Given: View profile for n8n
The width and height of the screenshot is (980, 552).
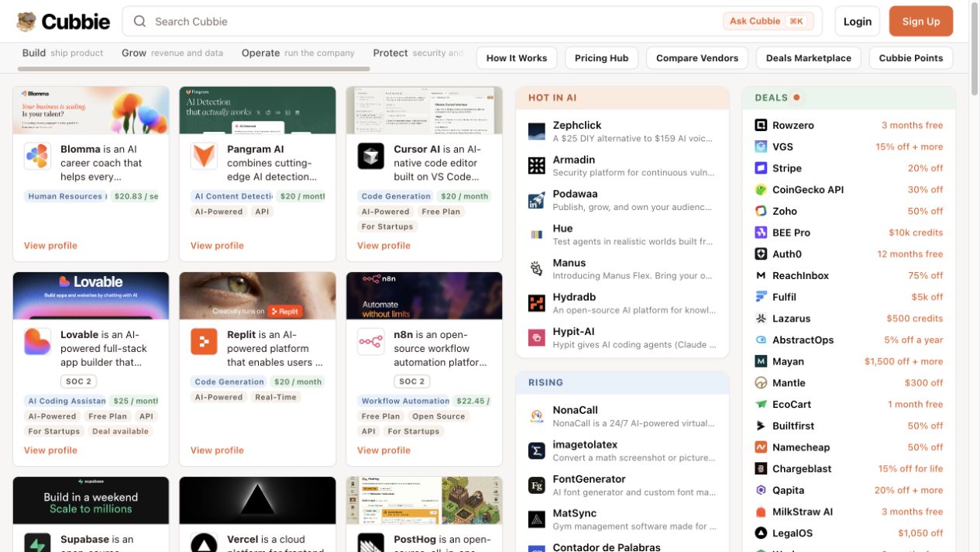Looking at the screenshot, I should pos(383,450).
